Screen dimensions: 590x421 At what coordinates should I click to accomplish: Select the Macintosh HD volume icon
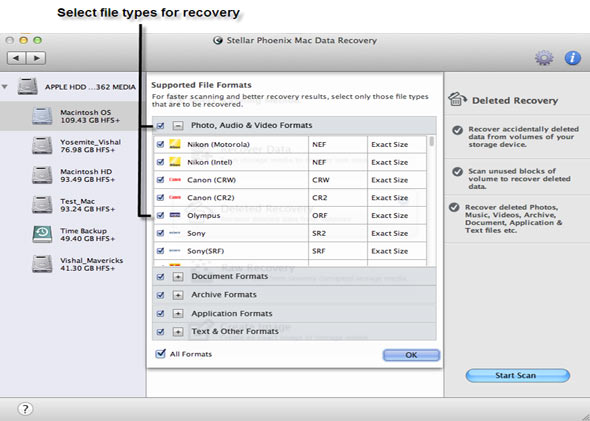(x=42, y=175)
